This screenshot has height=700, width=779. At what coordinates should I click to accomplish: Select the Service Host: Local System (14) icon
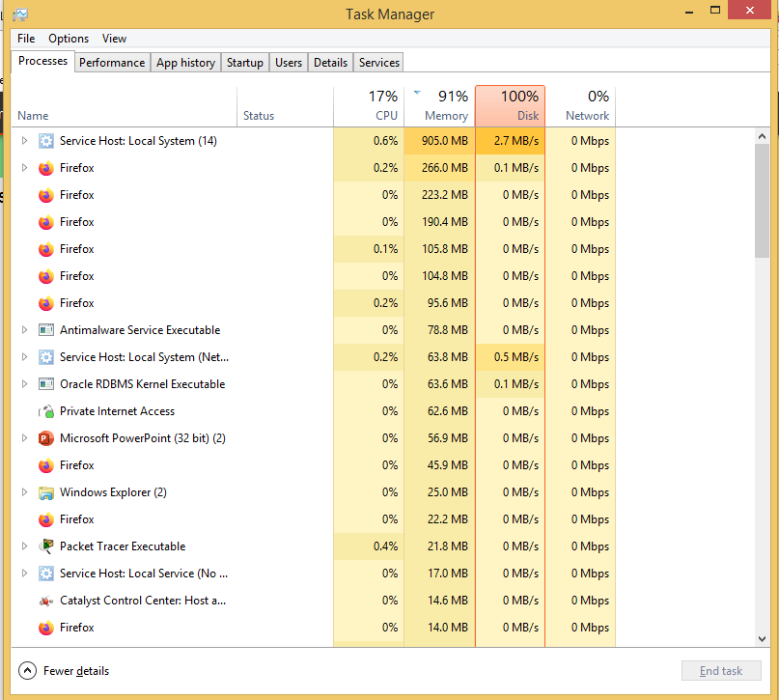click(x=46, y=141)
